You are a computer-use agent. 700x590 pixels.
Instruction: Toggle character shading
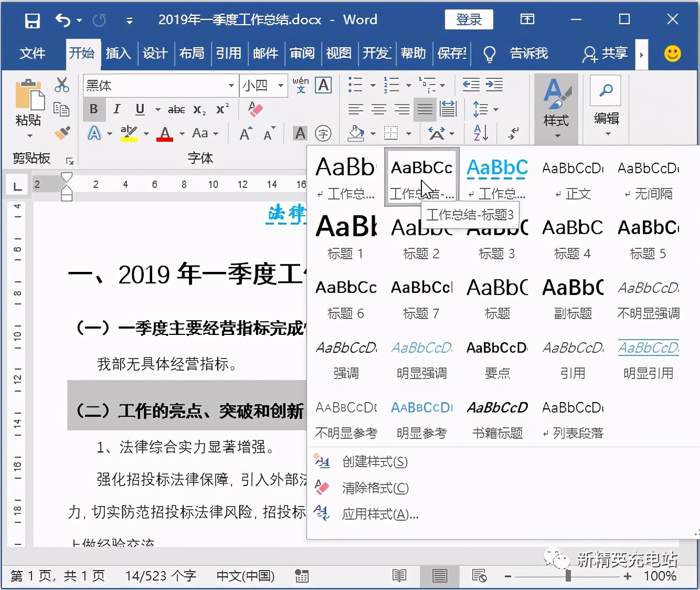coord(300,133)
